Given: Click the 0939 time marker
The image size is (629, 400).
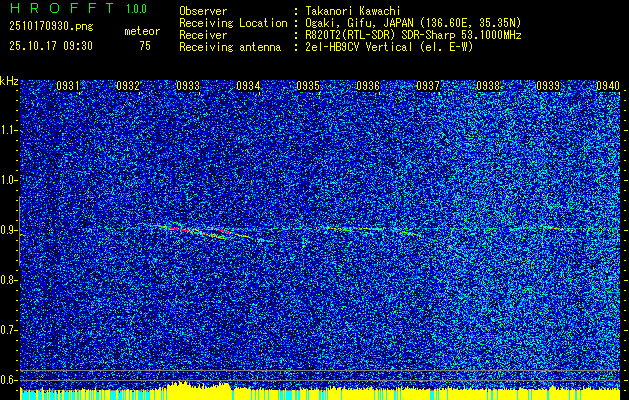Looking at the screenshot, I should (548, 86).
